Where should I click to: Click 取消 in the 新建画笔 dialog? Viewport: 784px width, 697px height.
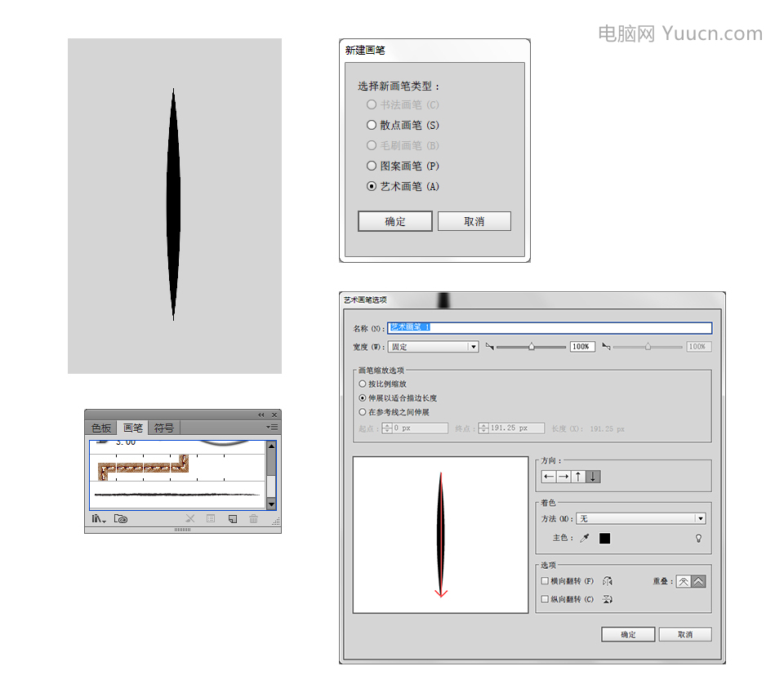click(474, 221)
